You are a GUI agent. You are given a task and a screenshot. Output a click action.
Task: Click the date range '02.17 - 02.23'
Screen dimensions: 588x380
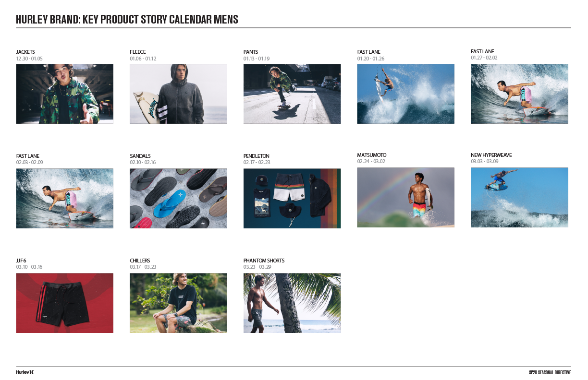point(257,162)
